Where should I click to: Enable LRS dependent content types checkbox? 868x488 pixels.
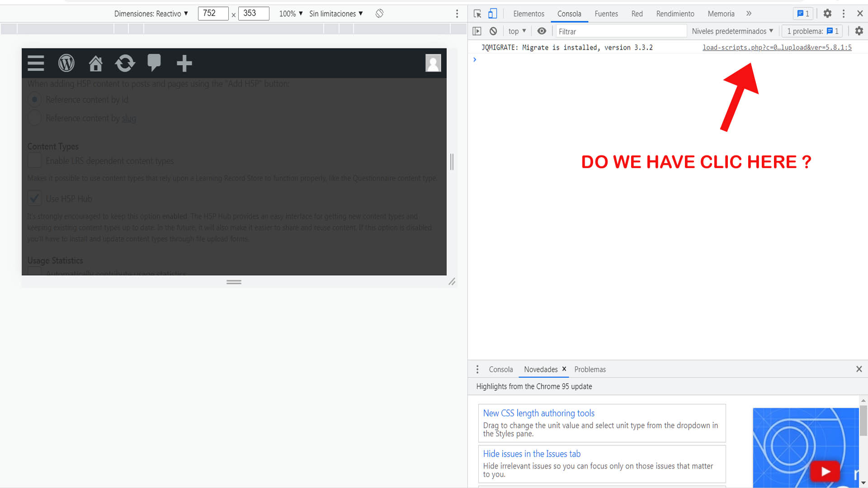pos(34,161)
